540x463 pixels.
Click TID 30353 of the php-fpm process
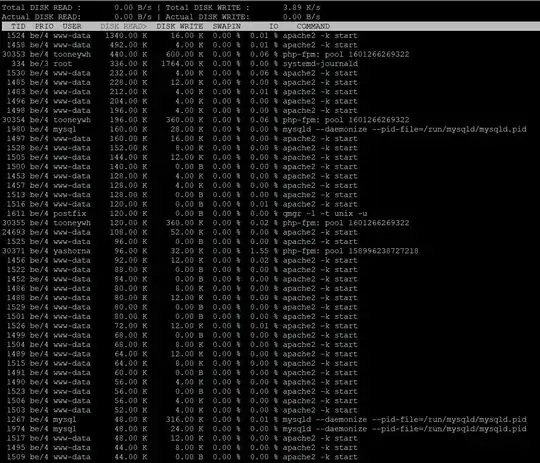pyautogui.click(x=13, y=54)
